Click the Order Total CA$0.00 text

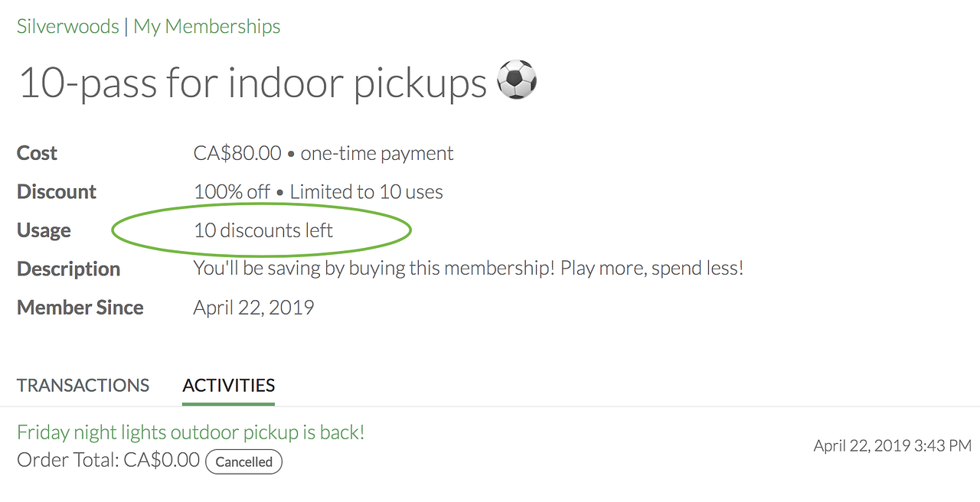coord(108,460)
